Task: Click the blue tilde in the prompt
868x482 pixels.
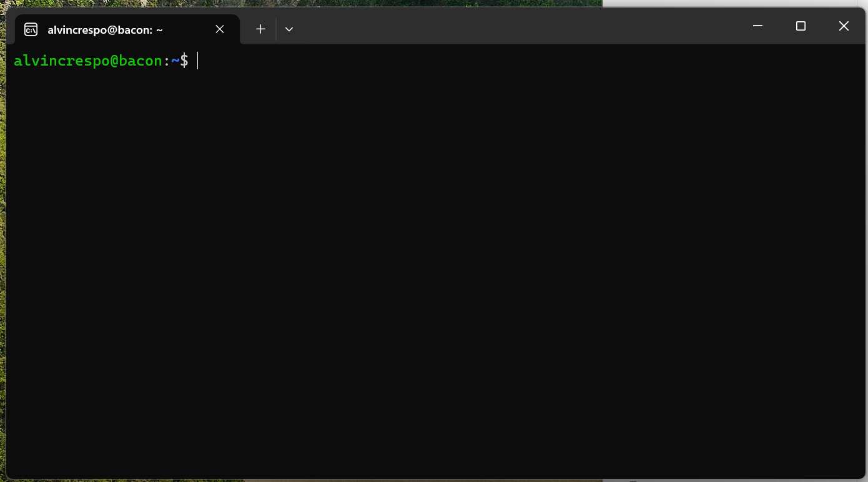Action: [175, 61]
